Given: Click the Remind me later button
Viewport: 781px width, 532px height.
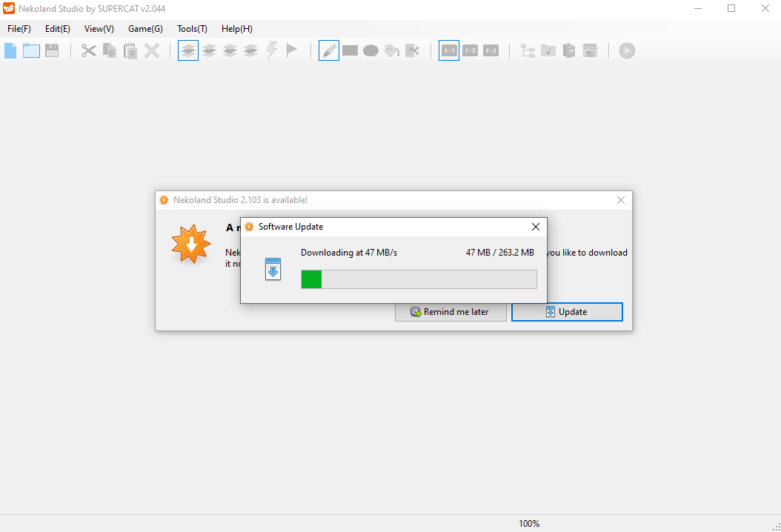Looking at the screenshot, I should [451, 312].
